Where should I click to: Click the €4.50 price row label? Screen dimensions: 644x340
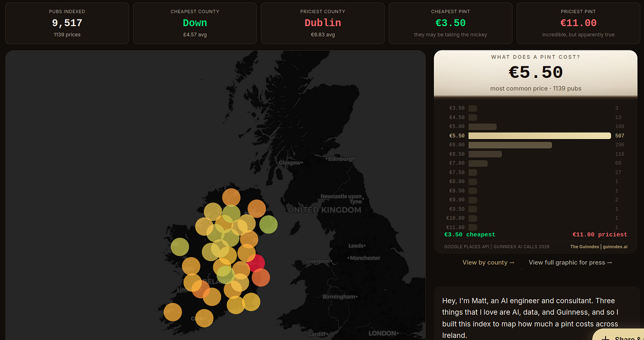point(457,117)
